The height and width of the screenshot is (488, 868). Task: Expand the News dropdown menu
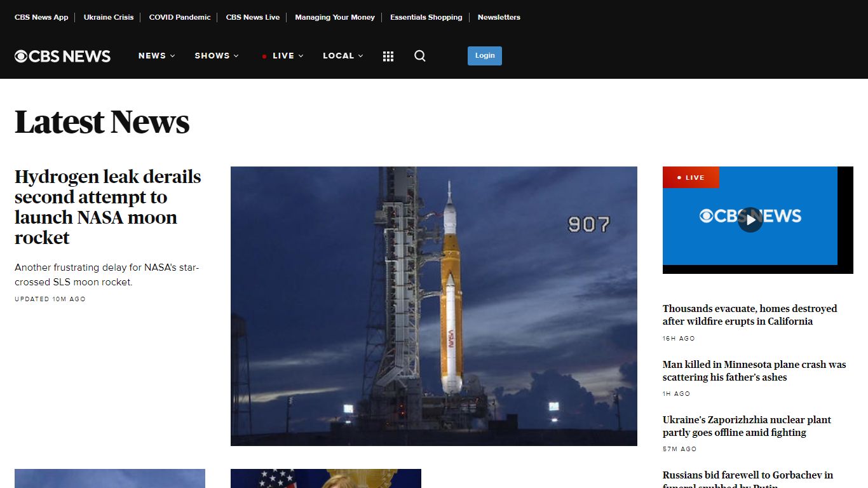click(x=157, y=56)
